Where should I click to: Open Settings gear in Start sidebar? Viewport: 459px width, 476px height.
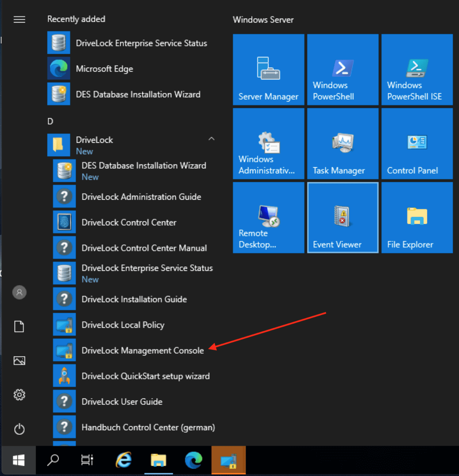19,395
